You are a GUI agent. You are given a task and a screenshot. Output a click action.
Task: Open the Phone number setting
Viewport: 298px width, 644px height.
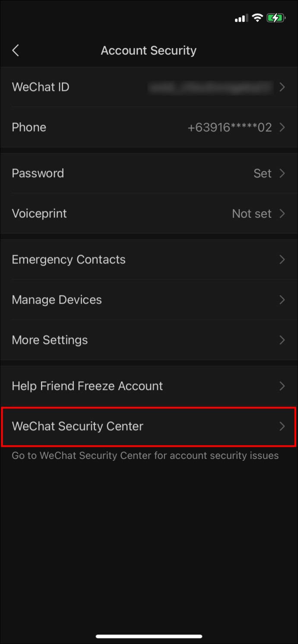click(149, 127)
